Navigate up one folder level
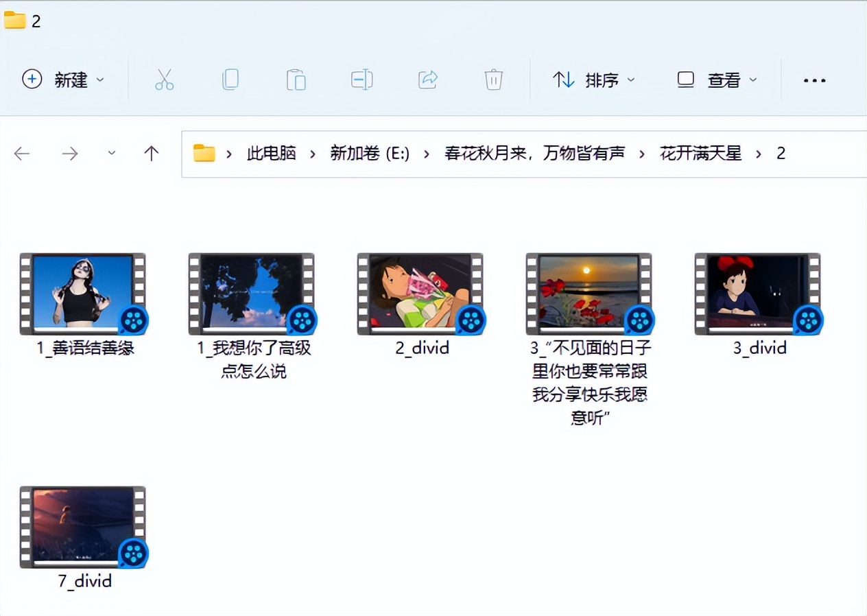This screenshot has height=616, width=867. [150, 153]
